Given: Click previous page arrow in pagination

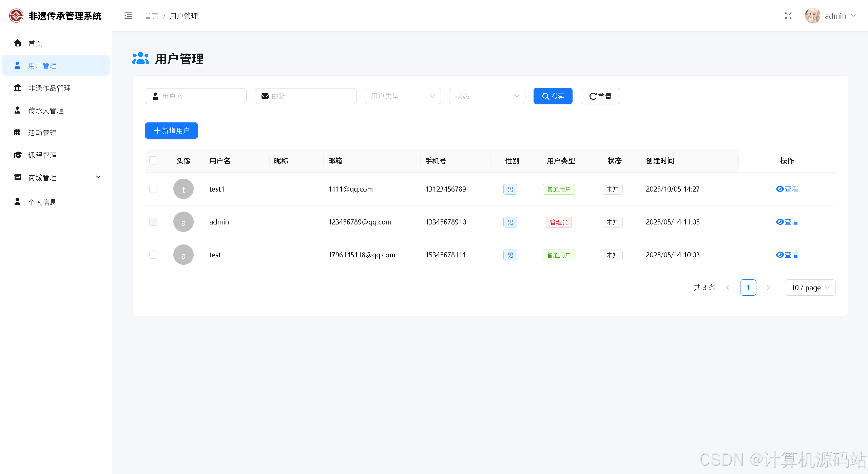Looking at the screenshot, I should pos(728,288).
